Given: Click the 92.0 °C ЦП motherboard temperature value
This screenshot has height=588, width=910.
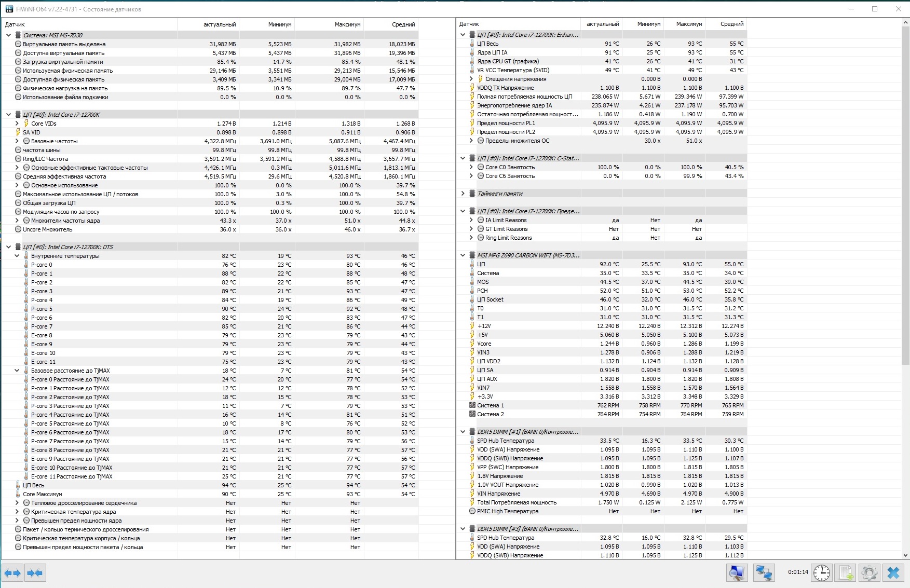Looking at the screenshot, I should [x=609, y=264].
